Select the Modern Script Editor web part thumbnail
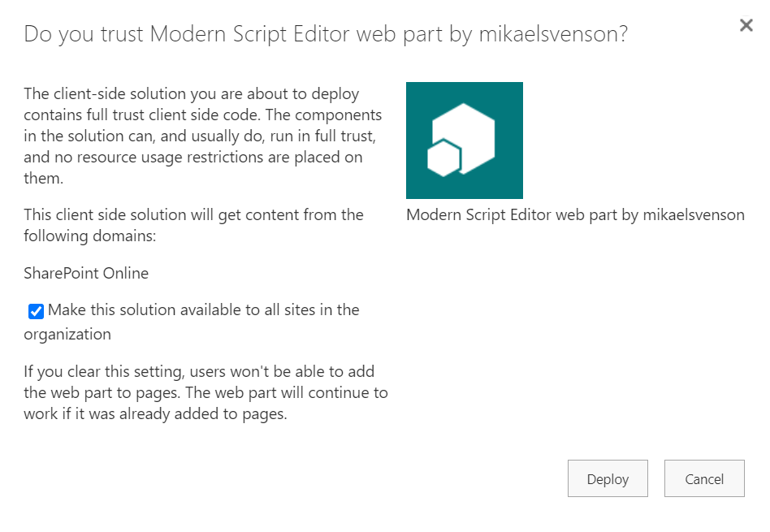The height and width of the screenshot is (532, 770). (x=464, y=140)
